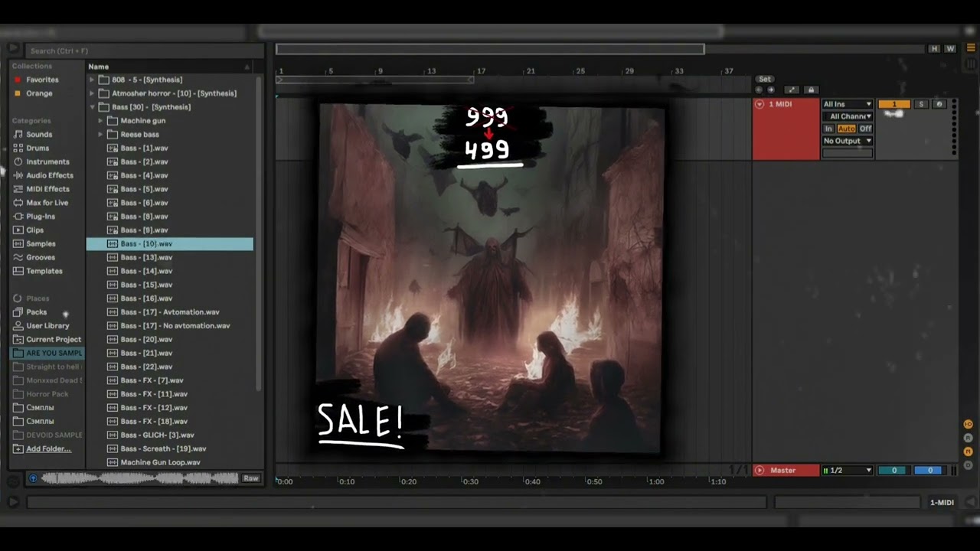Set monitor to Off
Screen dimensions: 980x551
(865, 129)
